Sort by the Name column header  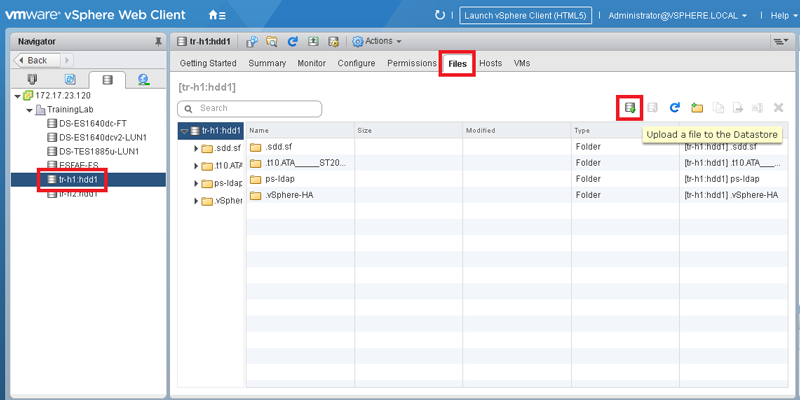pyautogui.click(x=301, y=131)
